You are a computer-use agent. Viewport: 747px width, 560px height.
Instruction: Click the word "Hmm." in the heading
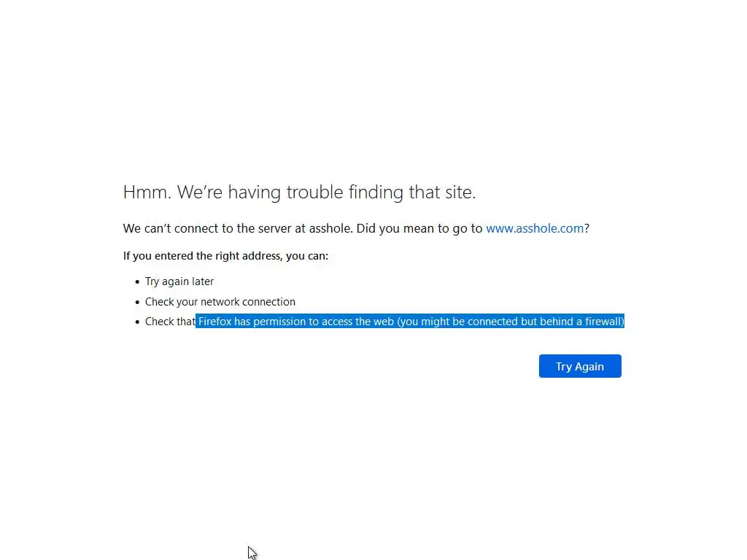147,192
